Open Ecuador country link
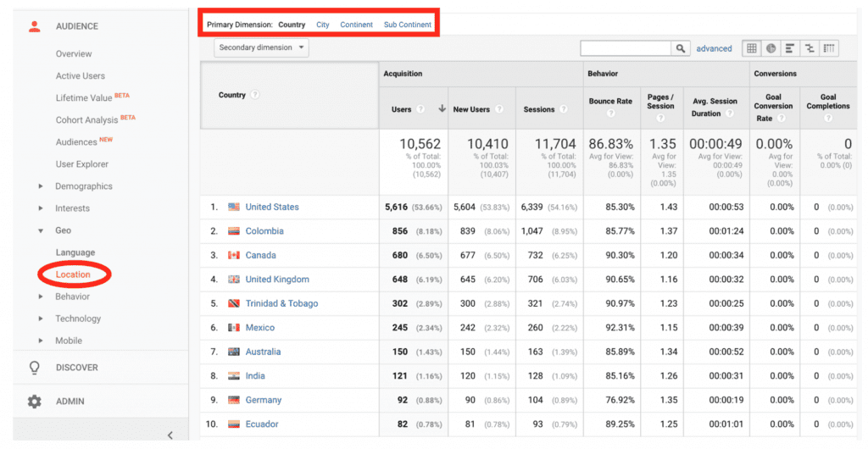 (262, 424)
